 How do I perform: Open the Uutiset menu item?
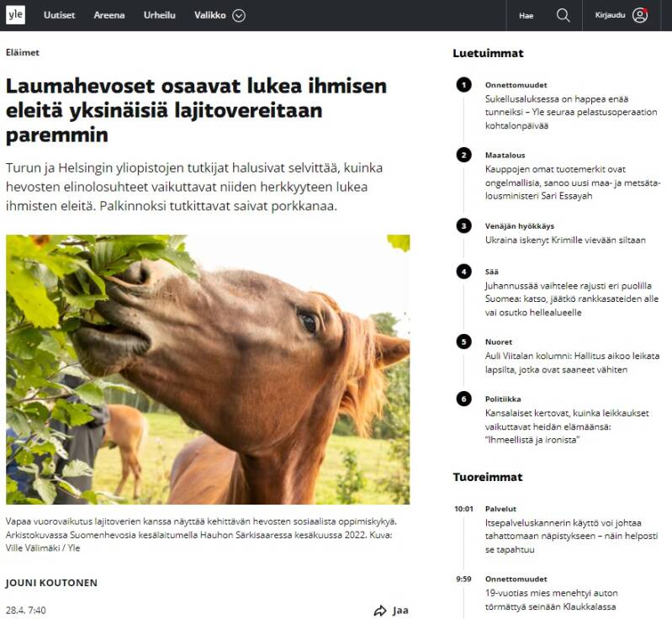(x=59, y=15)
